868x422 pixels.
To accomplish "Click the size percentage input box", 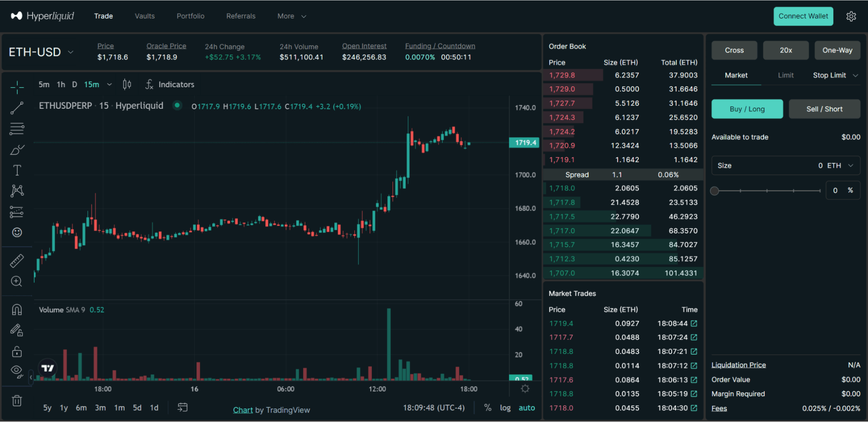I will tap(843, 190).
